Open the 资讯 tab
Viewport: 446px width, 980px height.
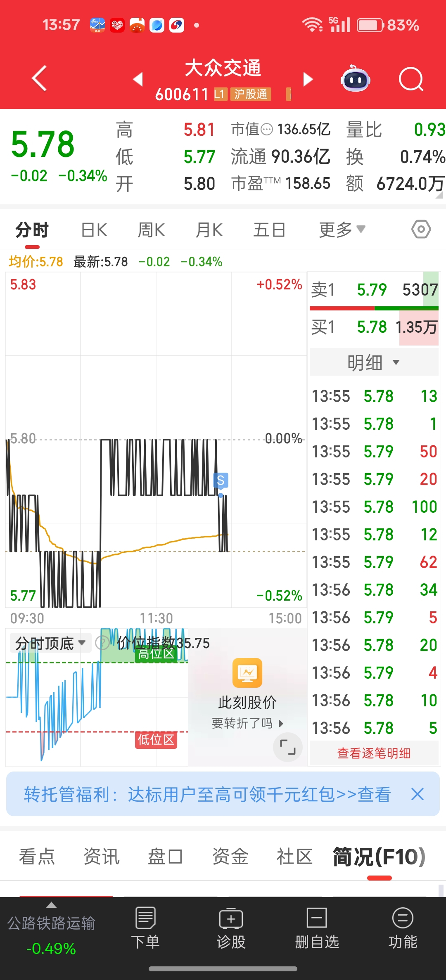point(101,856)
